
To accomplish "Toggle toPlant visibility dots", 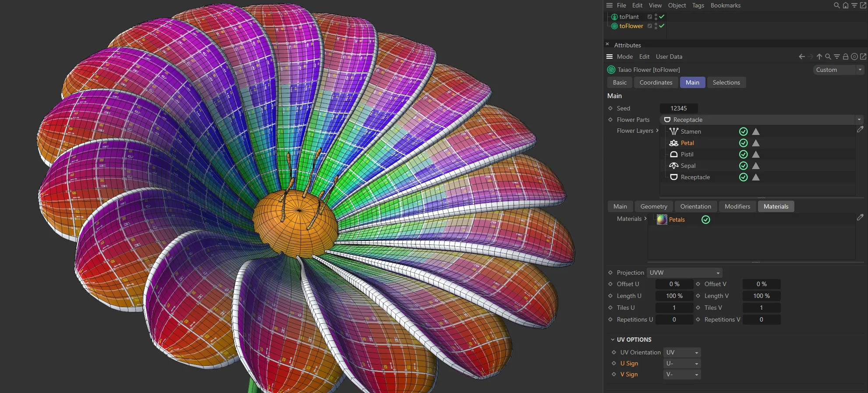I will (656, 17).
